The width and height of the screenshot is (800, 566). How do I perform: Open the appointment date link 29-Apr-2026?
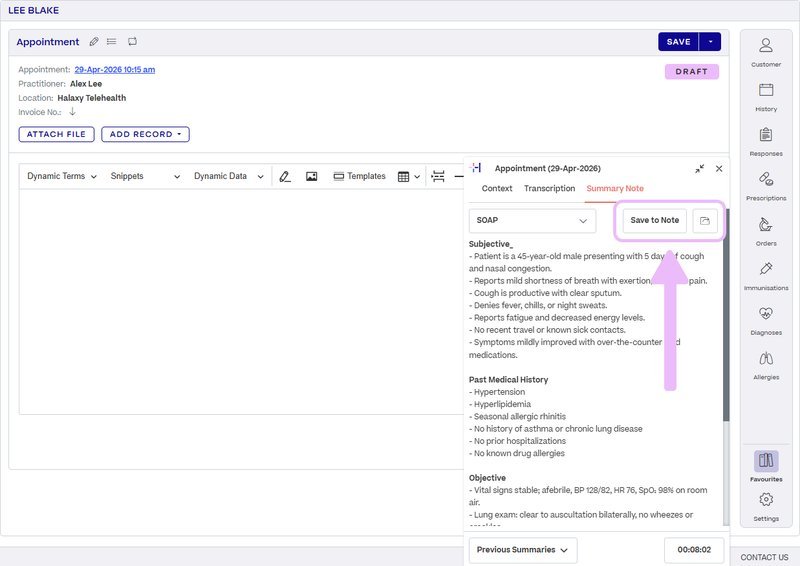pos(115,69)
